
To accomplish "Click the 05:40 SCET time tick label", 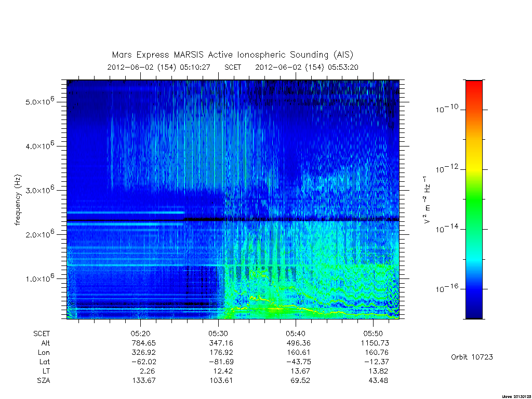I will click(x=295, y=334).
